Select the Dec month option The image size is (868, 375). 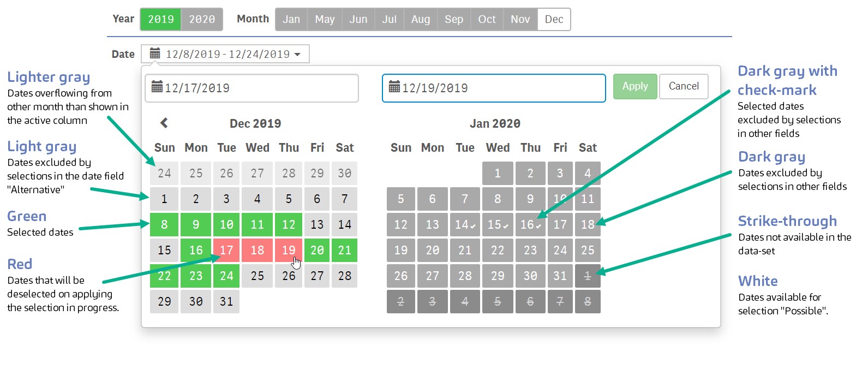(554, 19)
